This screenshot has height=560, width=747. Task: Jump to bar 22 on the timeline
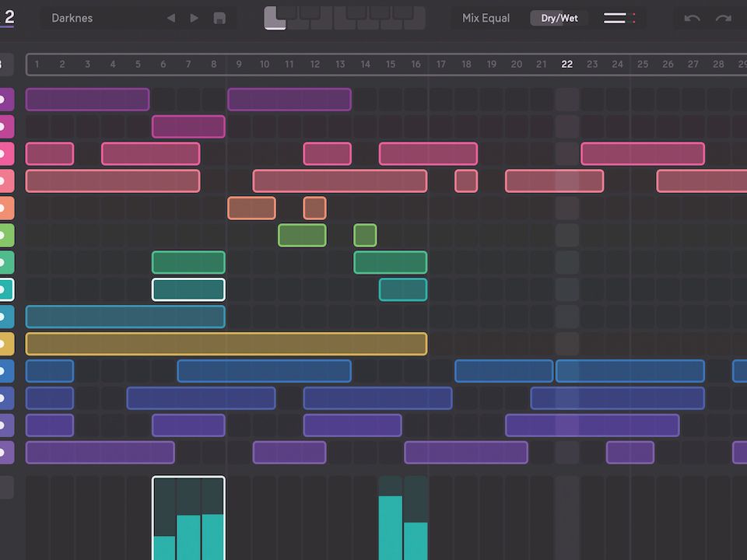click(x=567, y=65)
